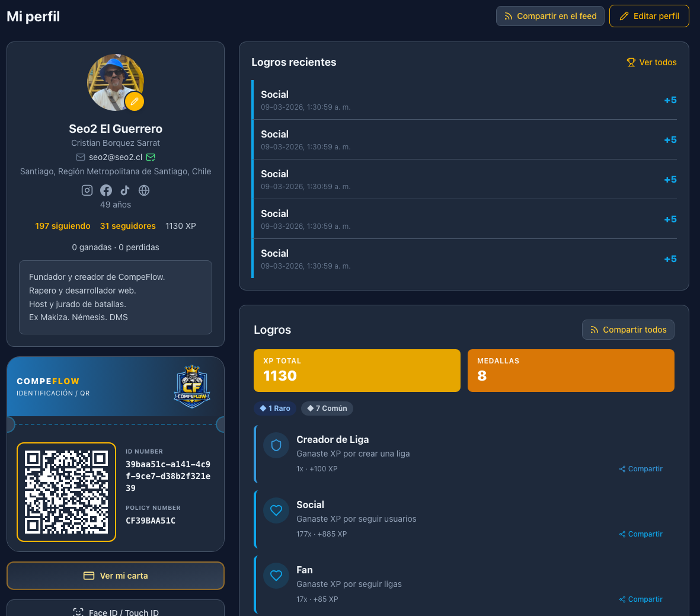View the 31 seguidores list

coord(128,226)
